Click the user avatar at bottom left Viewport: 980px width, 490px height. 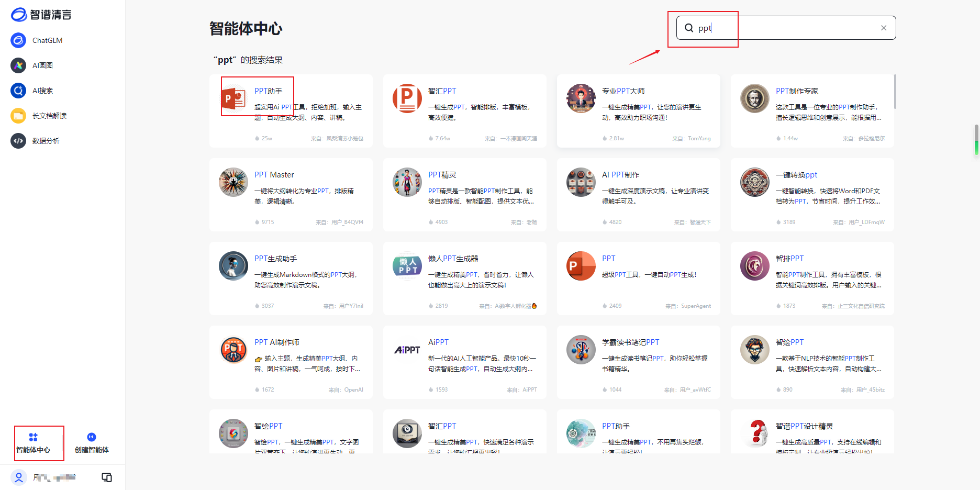click(19, 477)
